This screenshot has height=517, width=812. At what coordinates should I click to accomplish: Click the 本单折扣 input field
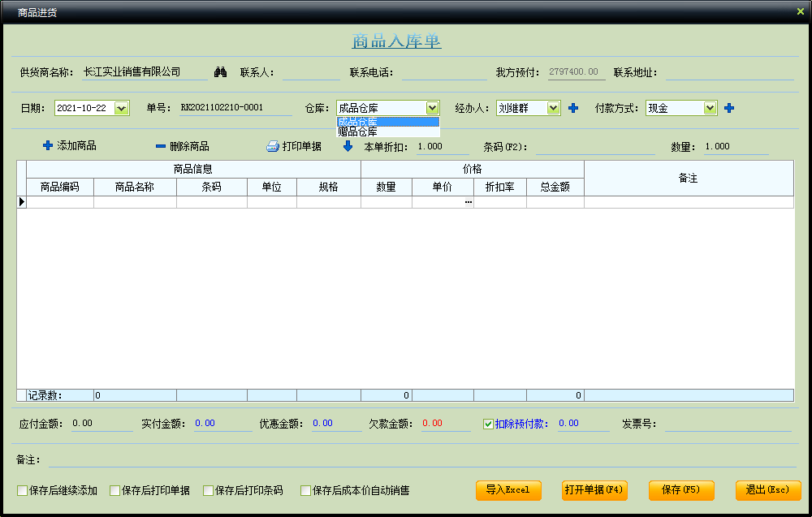pyautogui.click(x=443, y=147)
